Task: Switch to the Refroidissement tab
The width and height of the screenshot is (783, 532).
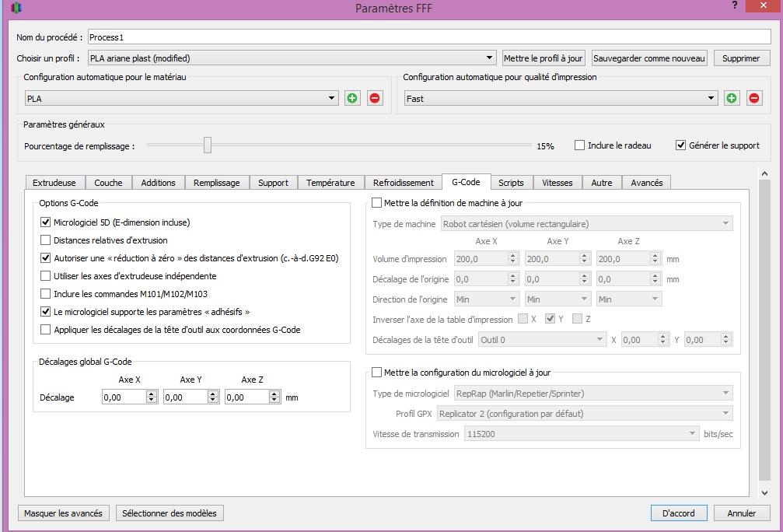Action: pyautogui.click(x=404, y=183)
